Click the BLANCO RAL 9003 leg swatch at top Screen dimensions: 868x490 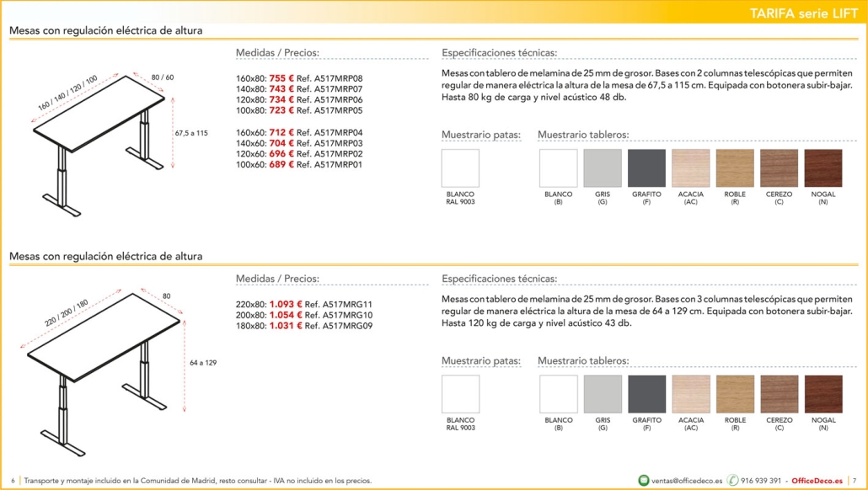click(461, 168)
